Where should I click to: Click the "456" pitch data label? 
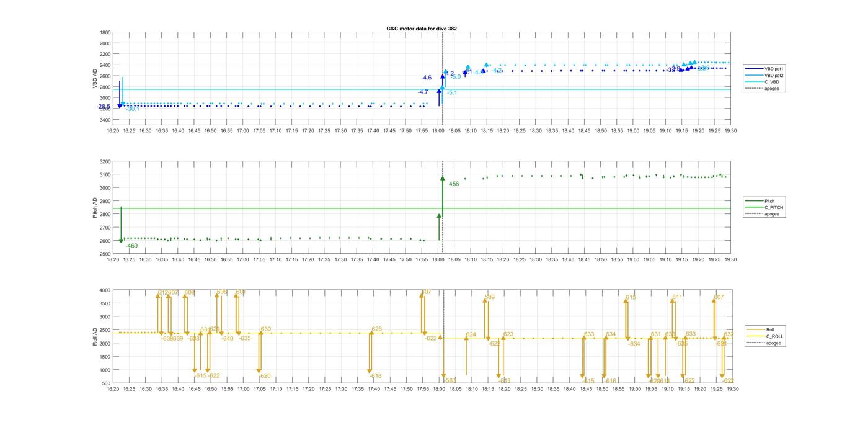[x=454, y=184]
